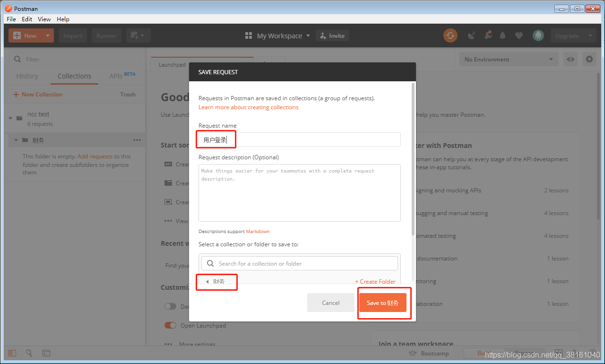Open environment management gear icon
The image size is (605, 364).
589,59
